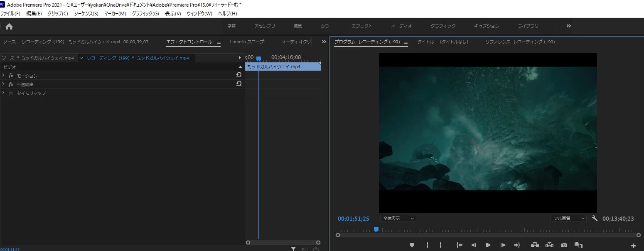Open the Comparison View button

(578, 245)
